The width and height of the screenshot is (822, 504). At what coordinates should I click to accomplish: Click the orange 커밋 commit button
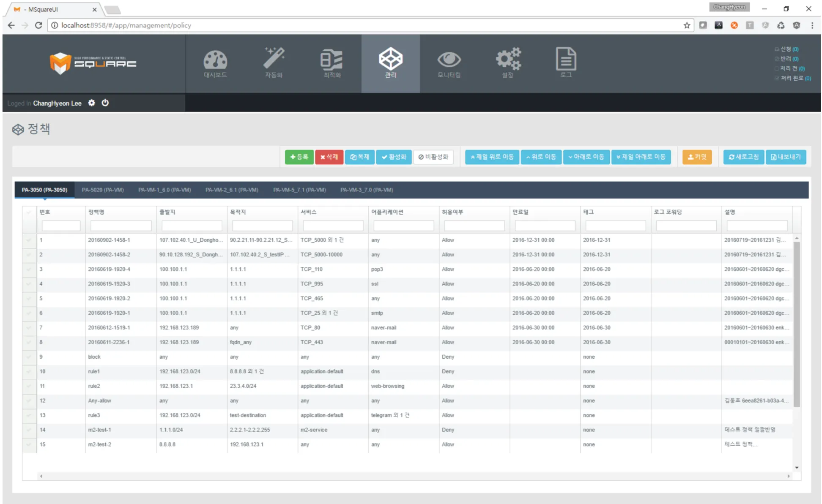tap(697, 157)
